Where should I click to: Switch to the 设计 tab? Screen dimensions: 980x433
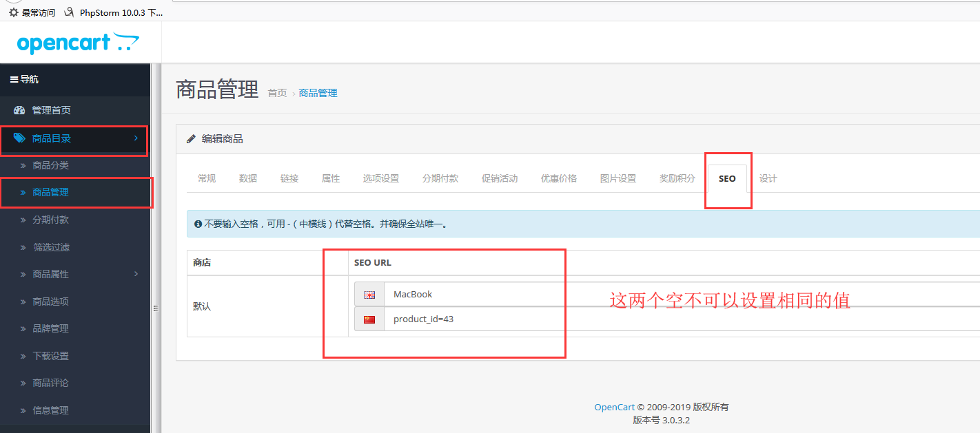[x=768, y=178]
